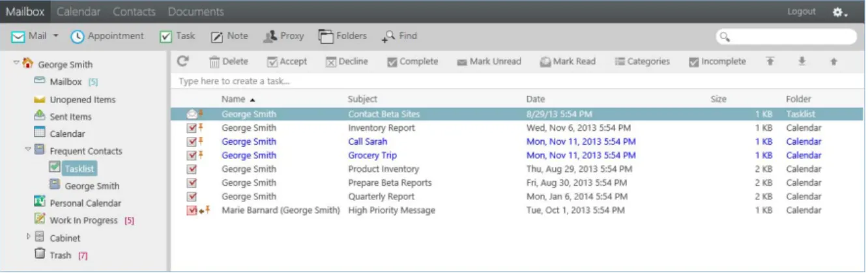
Task: Click Mark Unread
Action: click(489, 61)
